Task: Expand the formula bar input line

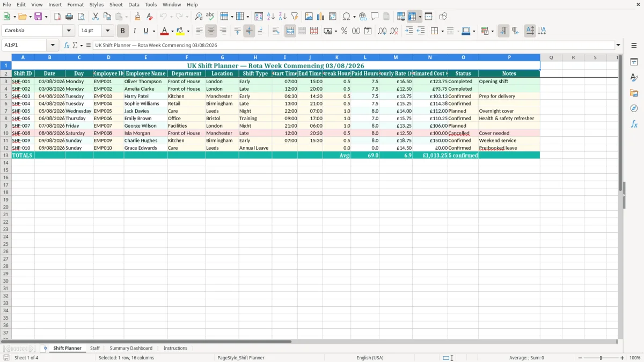Action: [618, 46]
